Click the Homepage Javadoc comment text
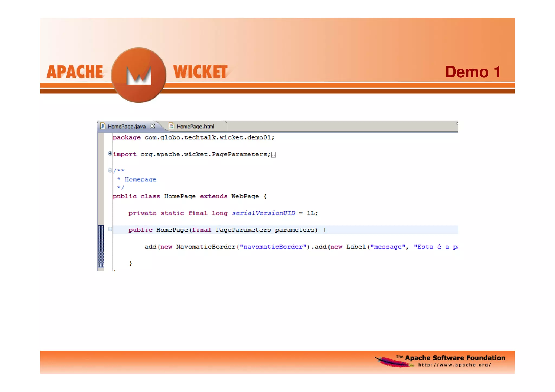The image size is (555, 392). 140,180
